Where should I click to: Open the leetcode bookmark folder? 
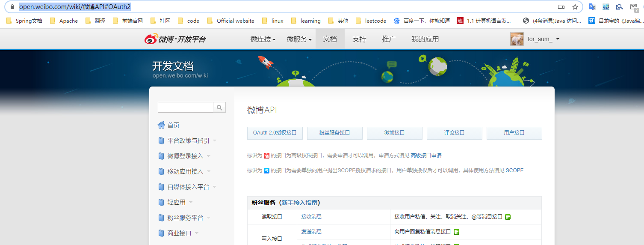tap(371, 21)
